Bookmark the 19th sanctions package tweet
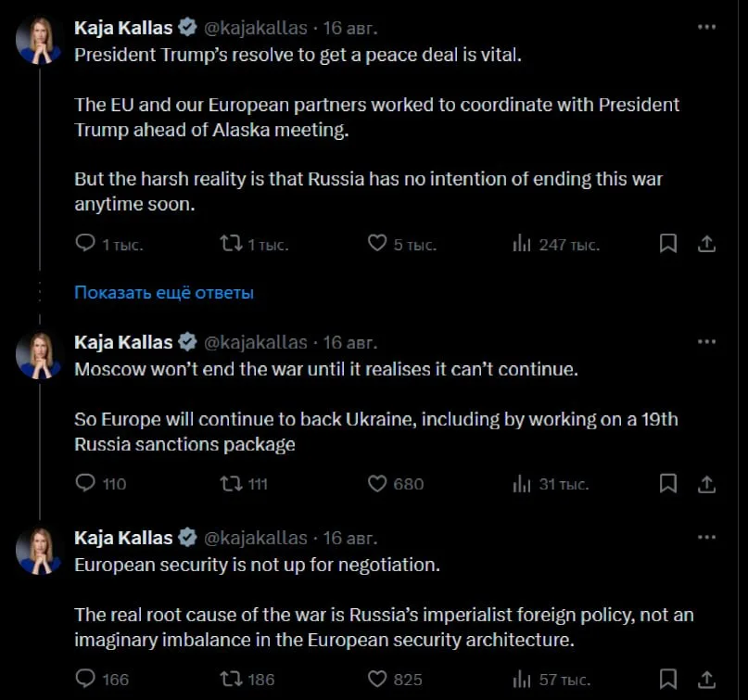The image size is (748, 700). (667, 483)
